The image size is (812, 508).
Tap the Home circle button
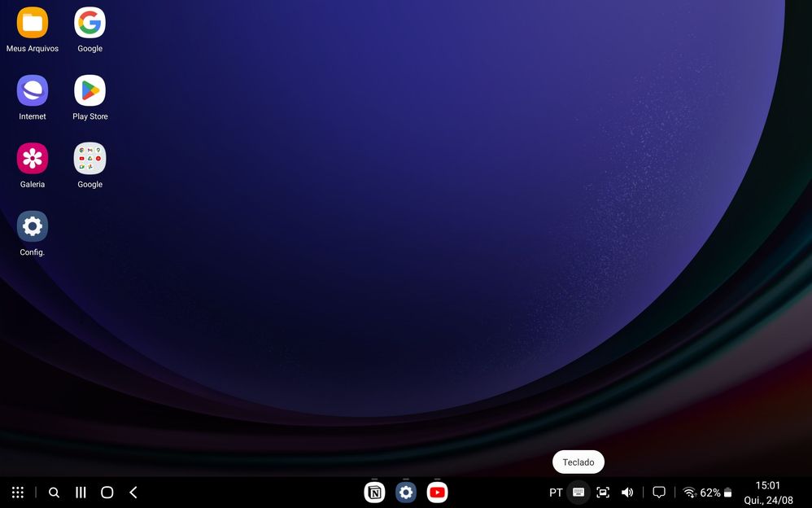107,493
